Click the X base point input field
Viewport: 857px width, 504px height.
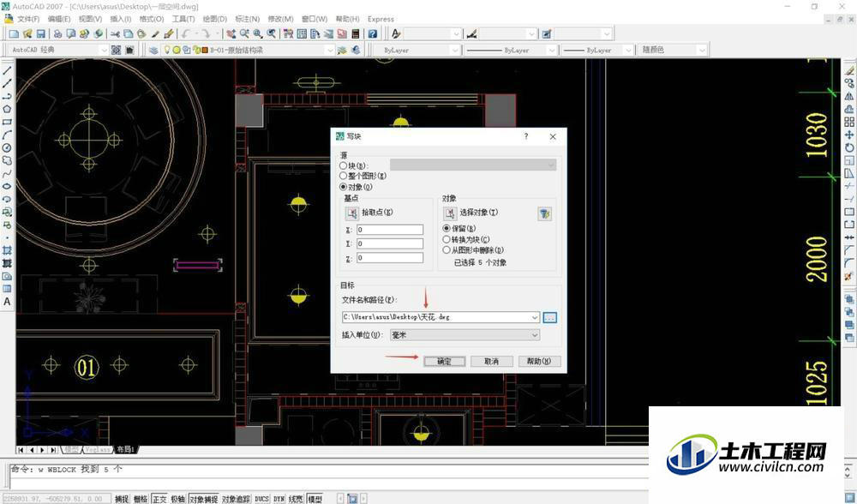click(390, 230)
